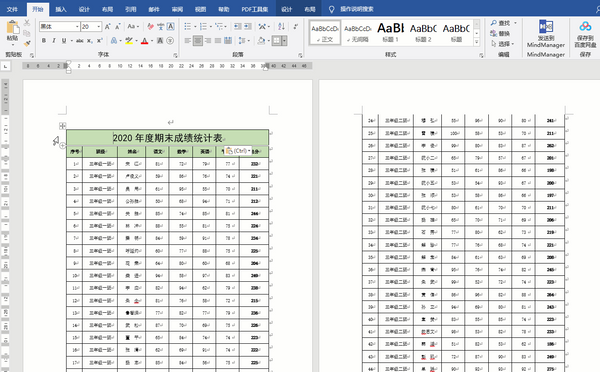Click the Align Left icon
The image size is (600, 372).
(x=188, y=41)
